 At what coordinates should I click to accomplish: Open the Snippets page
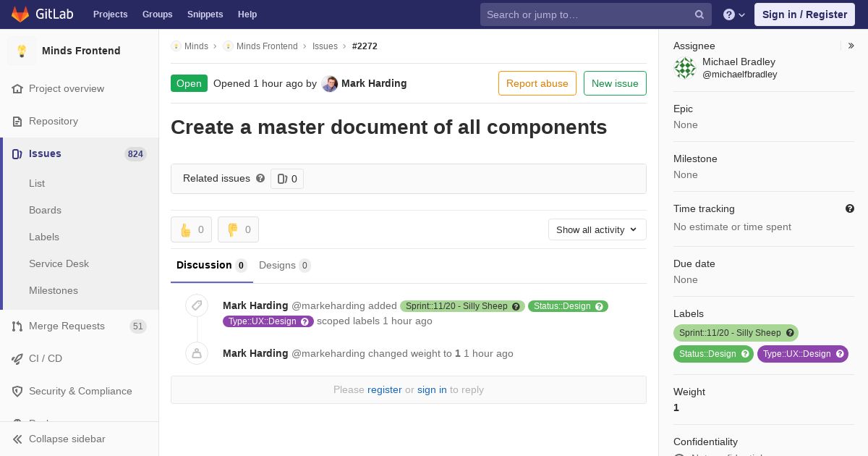(205, 14)
